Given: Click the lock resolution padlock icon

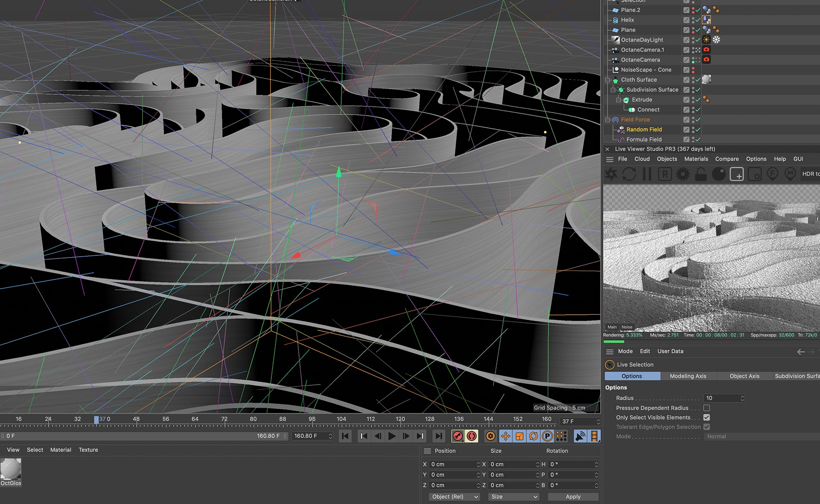Looking at the screenshot, I should click(700, 174).
